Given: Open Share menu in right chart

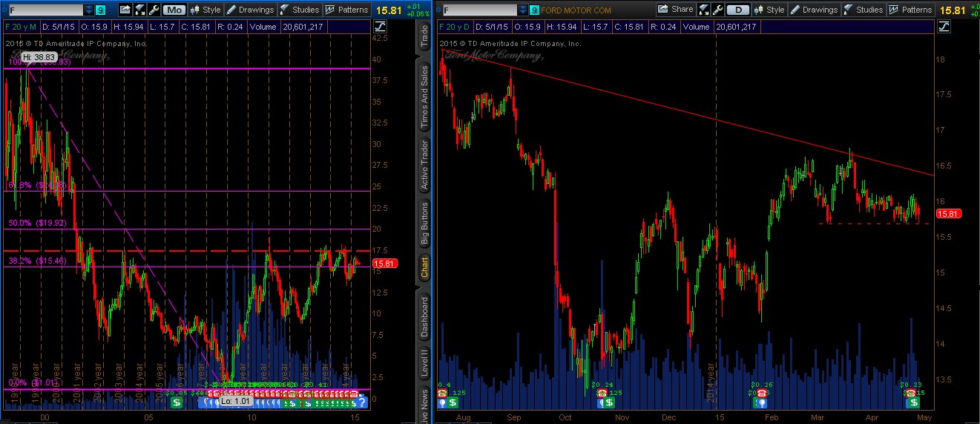Looking at the screenshot, I should pos(675,10).
